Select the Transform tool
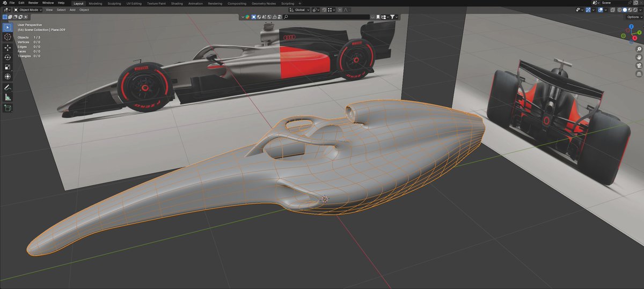The height and width of the screenshot is (289, 644). 8,77
